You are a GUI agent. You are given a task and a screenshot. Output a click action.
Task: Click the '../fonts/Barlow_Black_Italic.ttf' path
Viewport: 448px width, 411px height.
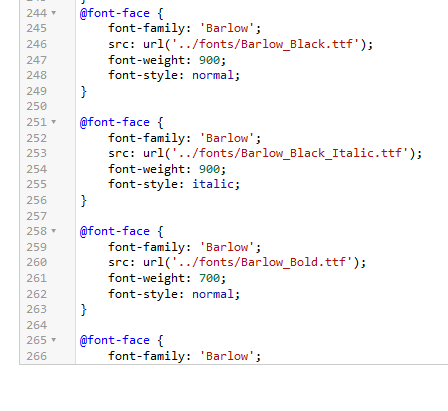click(290, 153)
